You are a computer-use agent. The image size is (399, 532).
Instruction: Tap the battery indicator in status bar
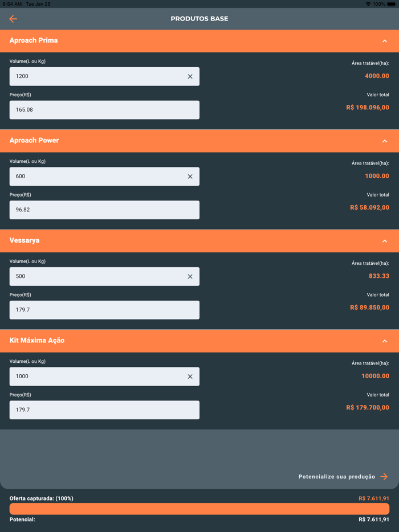[391, 4]
